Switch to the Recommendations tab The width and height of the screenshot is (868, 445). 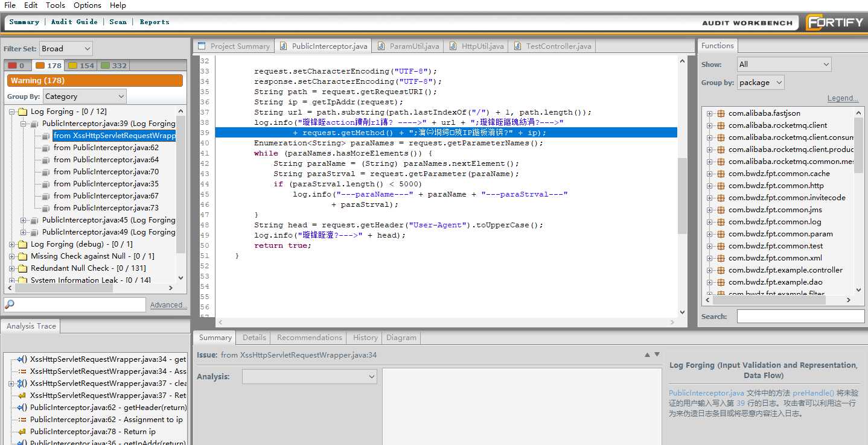point(310,338)
